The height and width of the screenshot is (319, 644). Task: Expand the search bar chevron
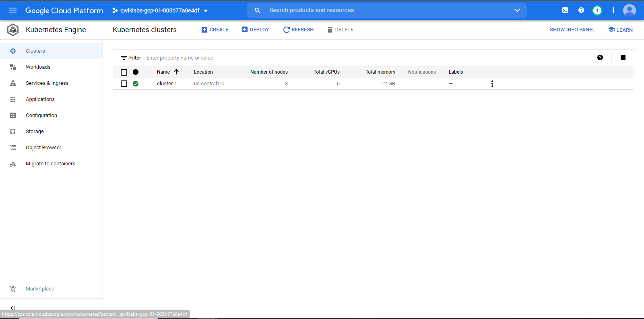pos(517,10)
